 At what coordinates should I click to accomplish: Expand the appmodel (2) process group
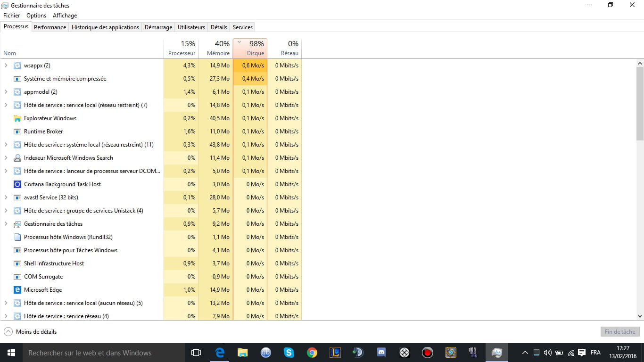(6, 92)
